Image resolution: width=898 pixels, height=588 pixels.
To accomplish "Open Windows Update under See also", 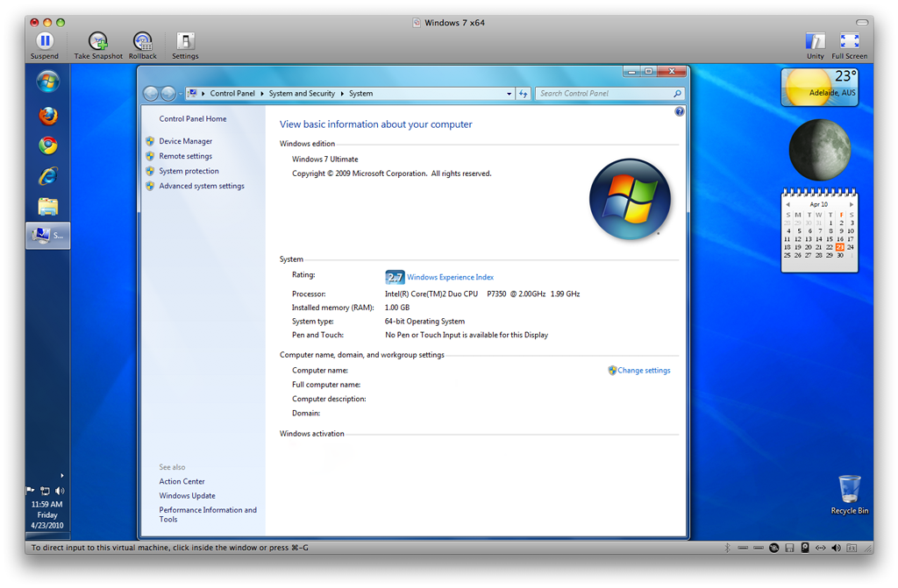I will pos(188,496).
